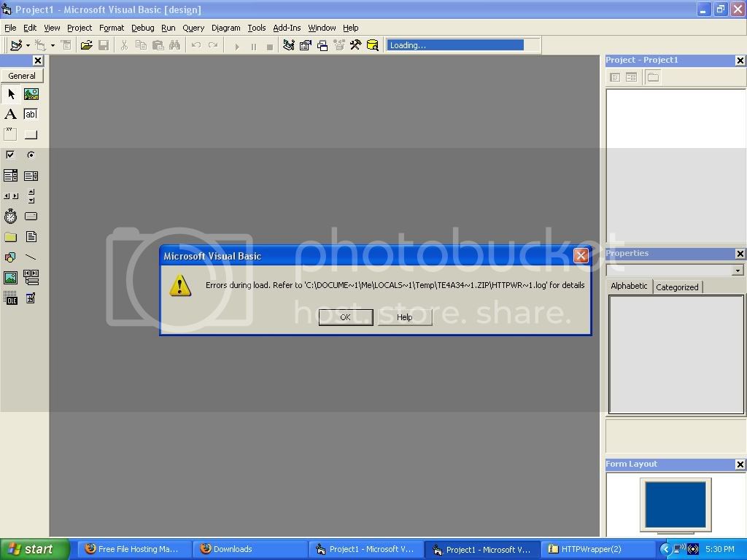
Task: Click Toggle Folders in Project panel
Action: pyautogui.click(x=653, y=77)
